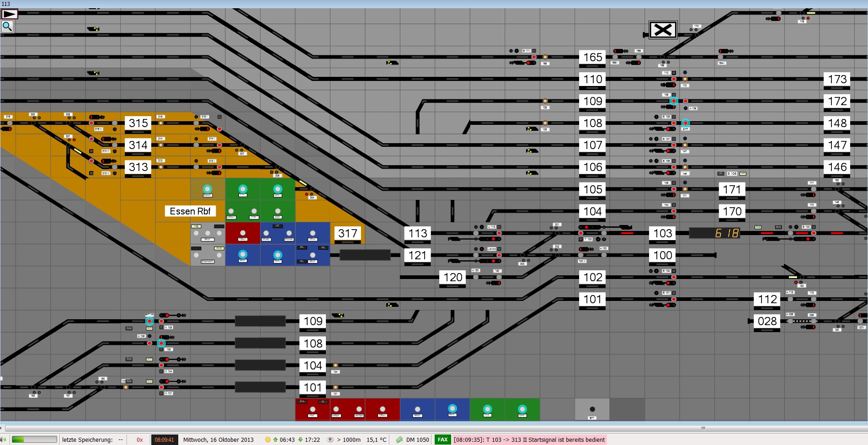868x445 pixels.
Task: Select track label 112
Action: (767, 299)
